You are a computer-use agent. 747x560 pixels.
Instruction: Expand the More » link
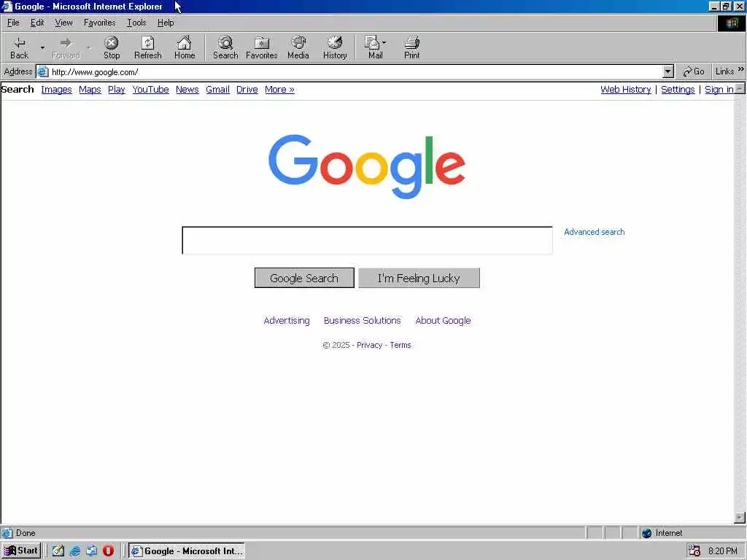(x=279, y=90)
